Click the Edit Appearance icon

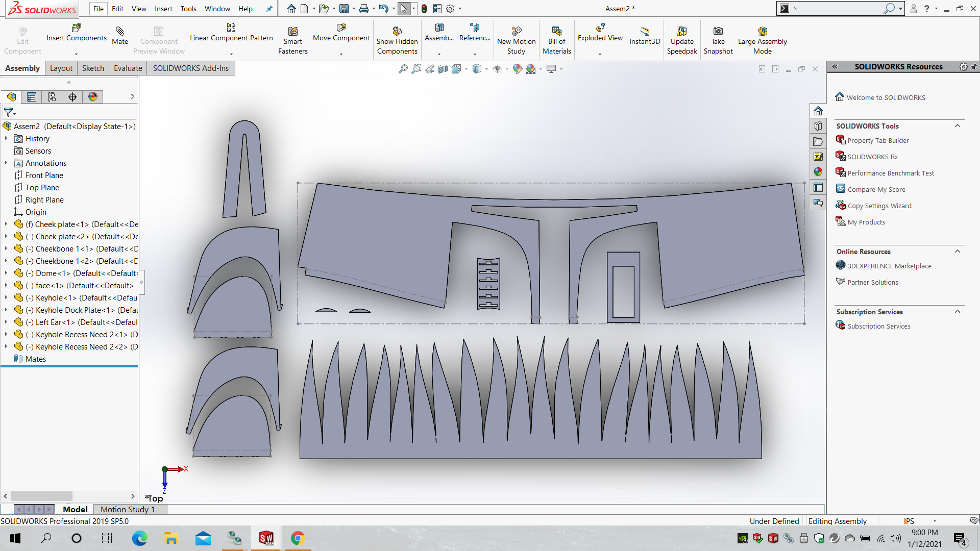click(518, 69)
